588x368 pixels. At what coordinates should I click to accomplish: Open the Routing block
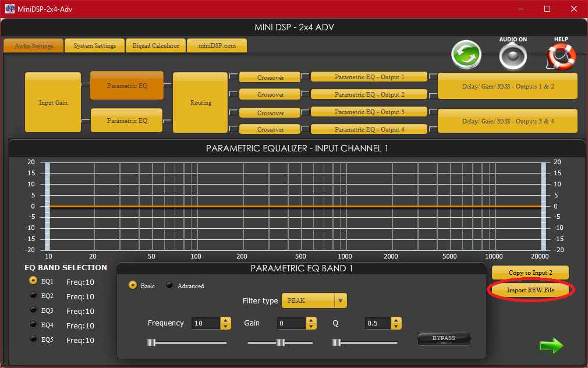coord(201,102)
